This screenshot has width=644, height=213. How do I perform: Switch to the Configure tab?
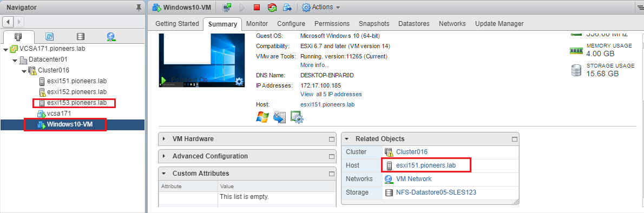click(x=291, y=24)
